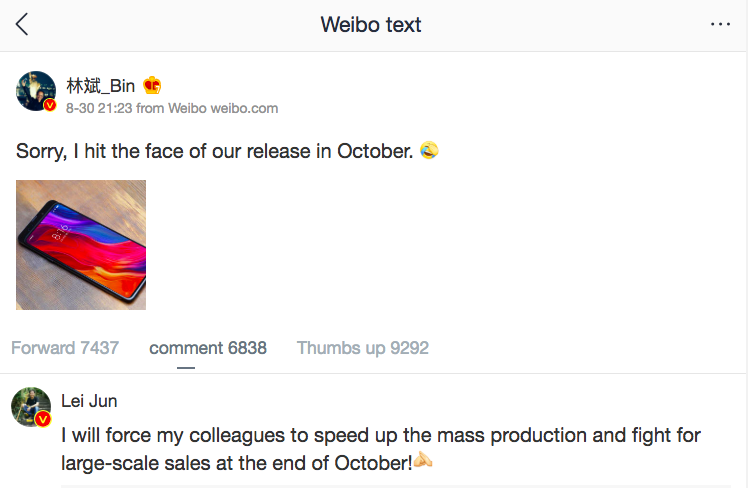Open the 林斌_Bin username link
The width and height of the screenshot is (748, 488).
click(100, 86)
